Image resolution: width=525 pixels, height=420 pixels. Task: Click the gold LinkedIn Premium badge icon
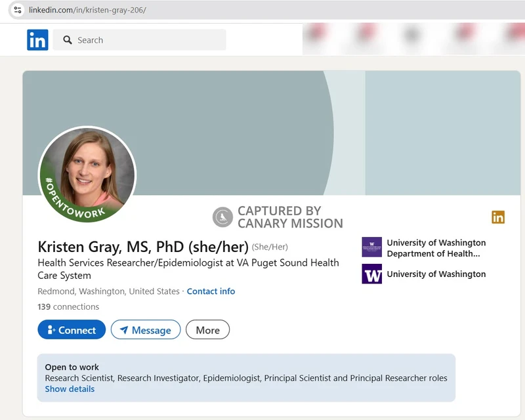click(498, 217)
